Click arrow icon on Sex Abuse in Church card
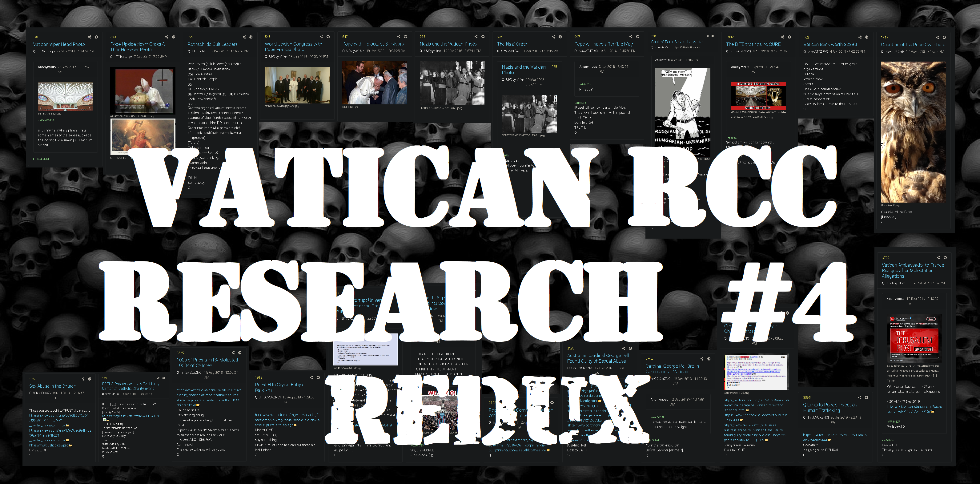 click(90, 379)
